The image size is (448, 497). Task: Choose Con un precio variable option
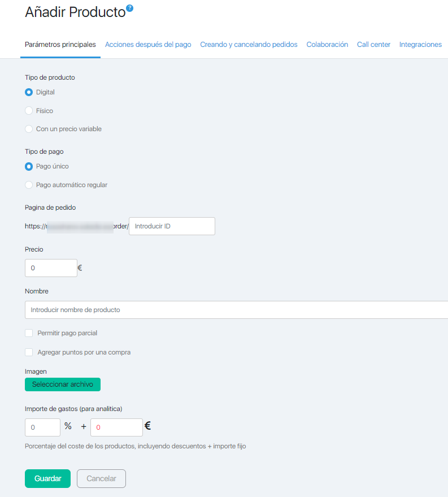pyautogui.click(x=29, y=129)
